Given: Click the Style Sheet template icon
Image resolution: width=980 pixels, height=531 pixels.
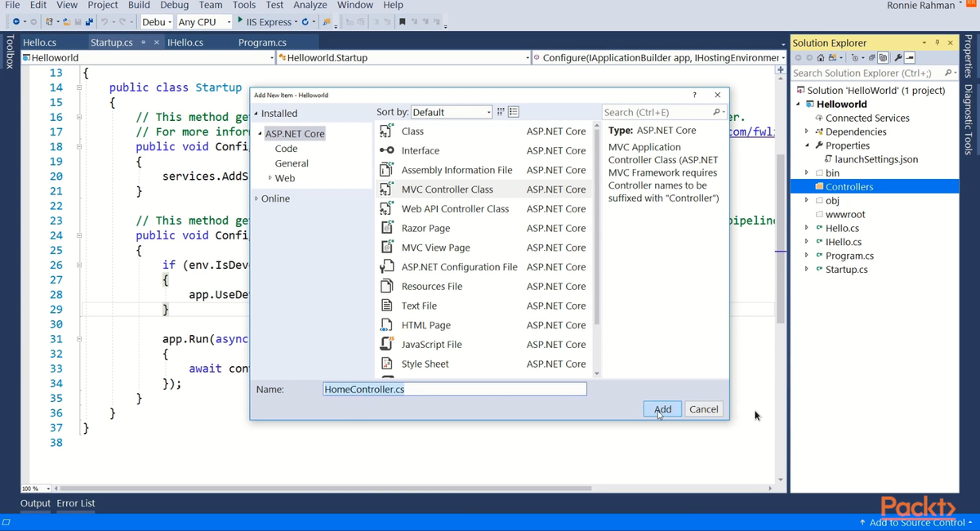Looking at the screenshot, I should [x=387, y=364].
